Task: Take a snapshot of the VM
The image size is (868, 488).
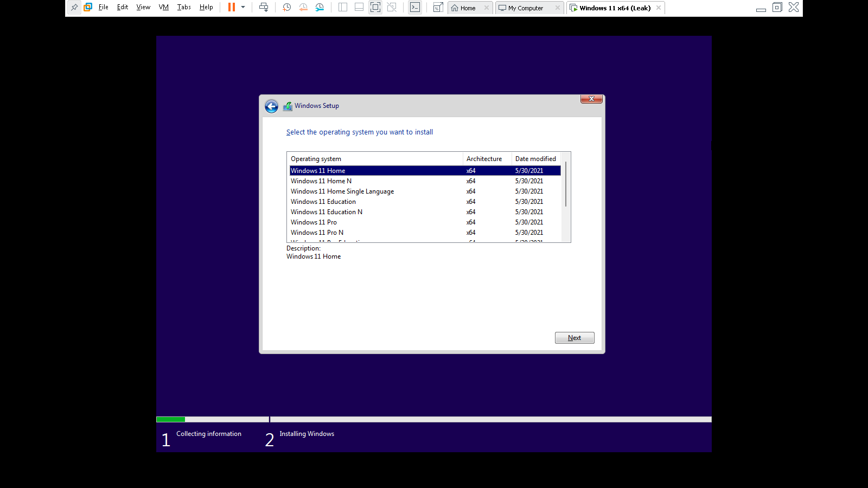Action: 287,8
